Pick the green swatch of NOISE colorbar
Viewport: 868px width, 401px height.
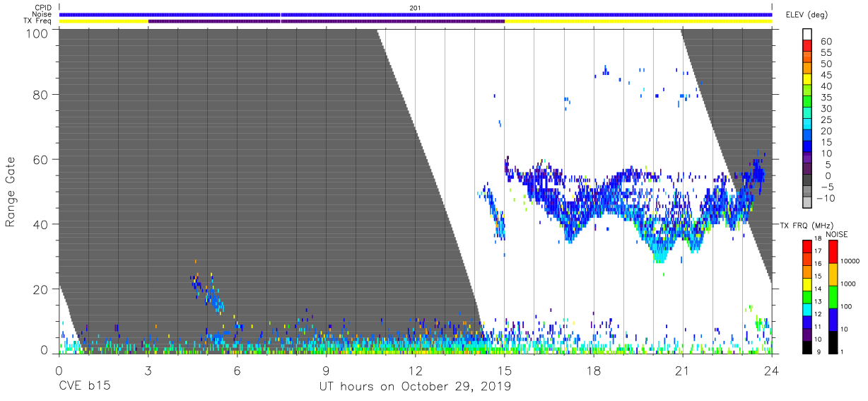pos(833,296)
